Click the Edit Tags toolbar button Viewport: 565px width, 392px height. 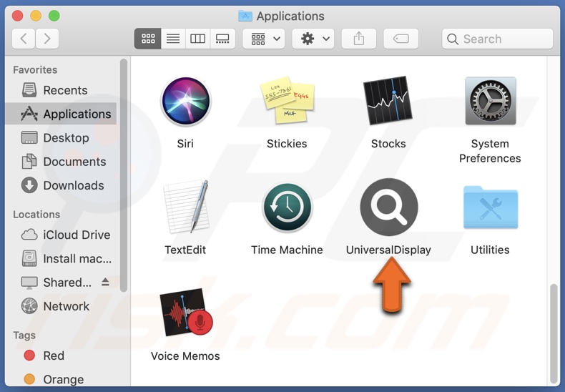click(x=401, y=39)
